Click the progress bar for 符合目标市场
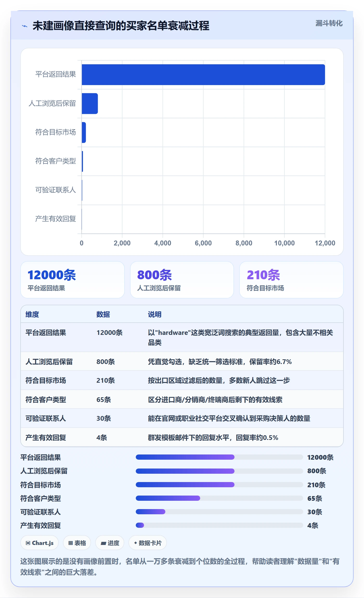This screenshot has width=364, height=598. click(219, 485)
